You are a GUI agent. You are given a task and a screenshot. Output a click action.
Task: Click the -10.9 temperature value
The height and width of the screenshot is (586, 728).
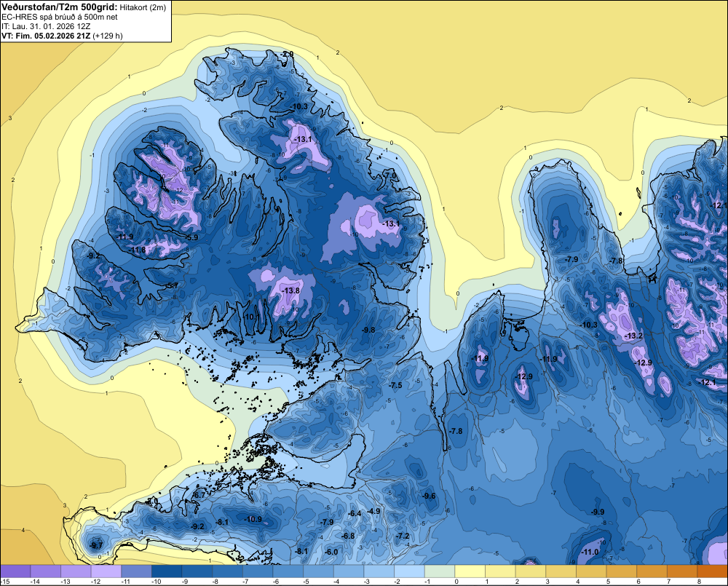pos(253,519)
